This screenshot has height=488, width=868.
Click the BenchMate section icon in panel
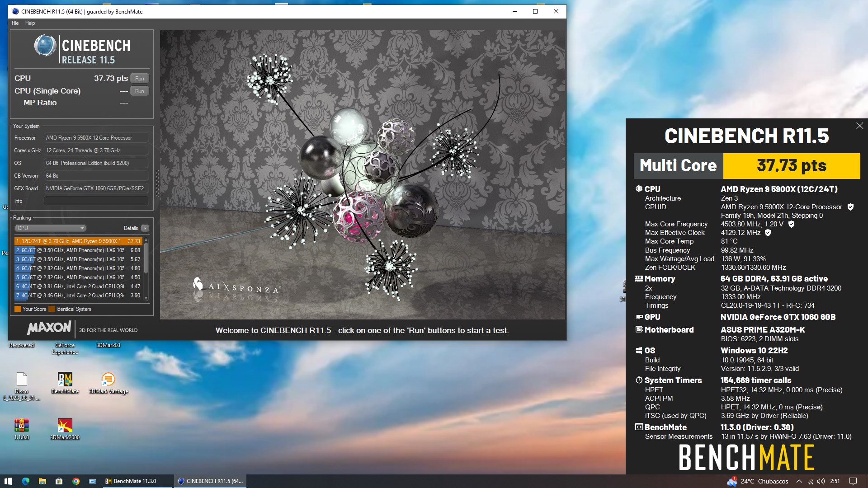point(639,427)
